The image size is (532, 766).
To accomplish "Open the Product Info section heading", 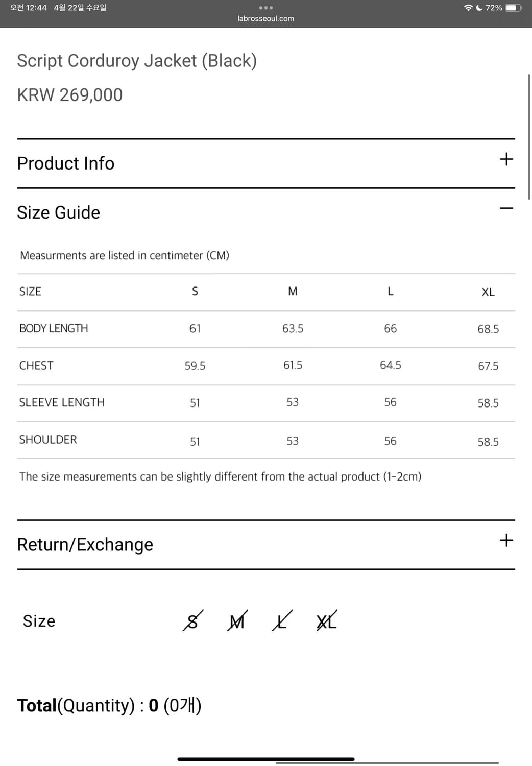I will click(x=66, y=163).
